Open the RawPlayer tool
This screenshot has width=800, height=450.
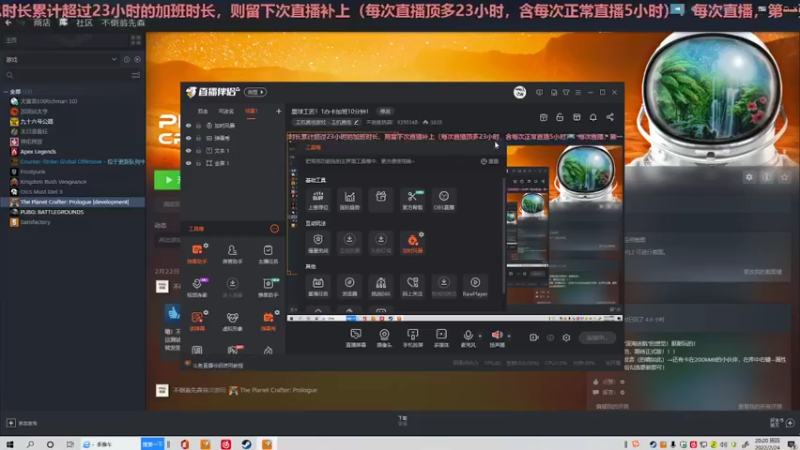coord(475,287)
